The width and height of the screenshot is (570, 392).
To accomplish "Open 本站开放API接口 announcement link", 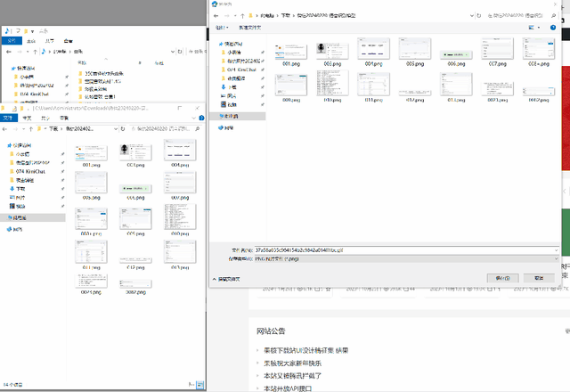I will pos(288,388).
